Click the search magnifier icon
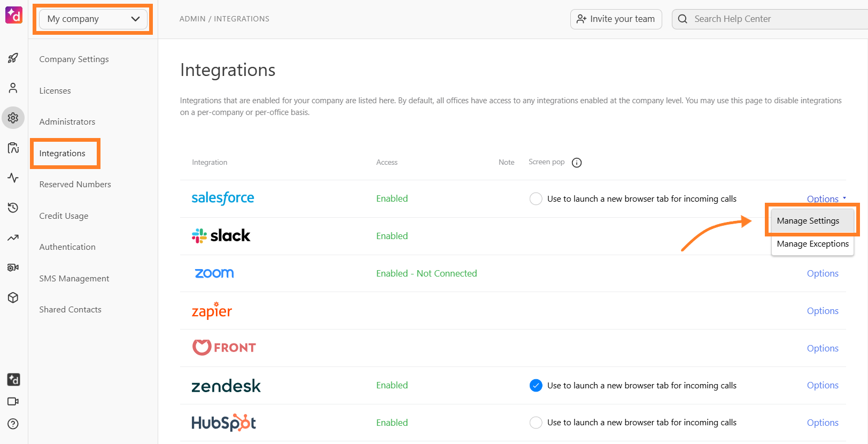This screenshot has width=868, height=444. coord(683,19)
